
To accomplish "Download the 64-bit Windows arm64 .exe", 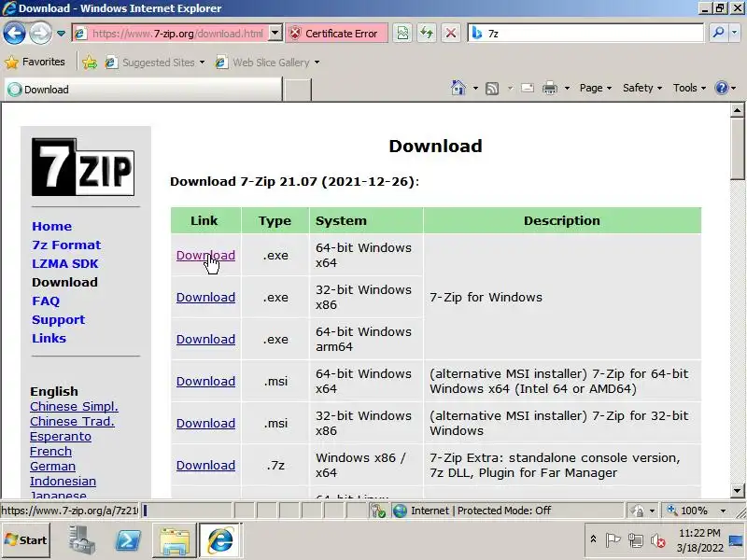I will pos(205,339).
